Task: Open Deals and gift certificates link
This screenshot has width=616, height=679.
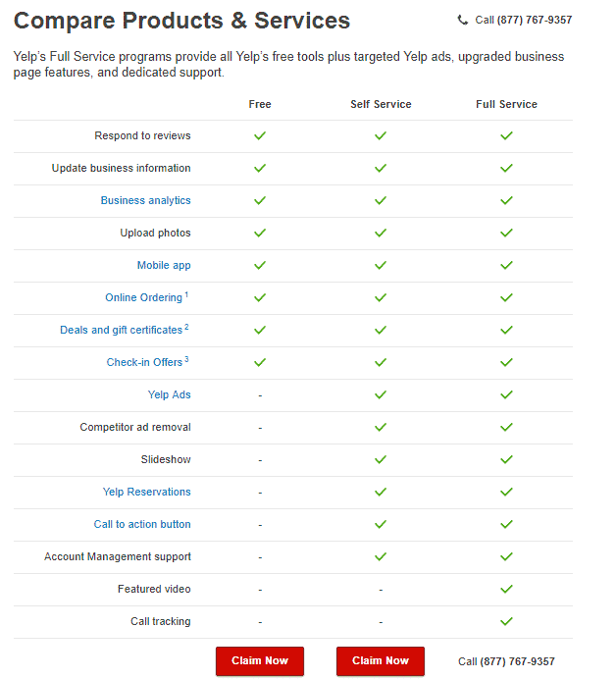Action: coord(122,330)
